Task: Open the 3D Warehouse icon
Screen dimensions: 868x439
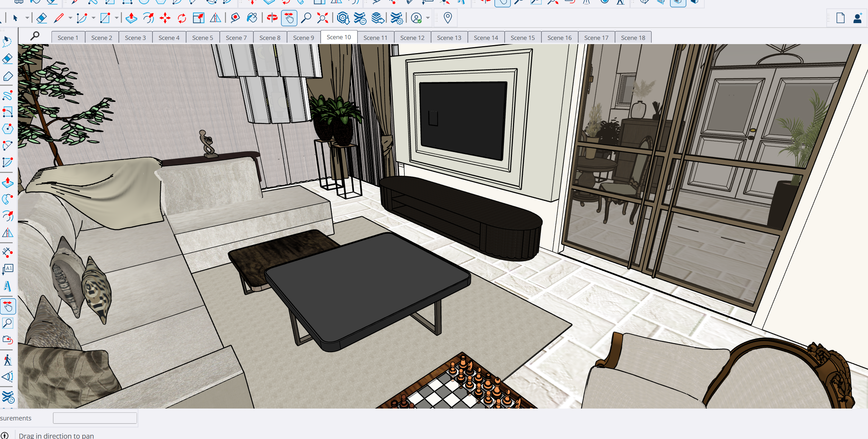Action: point(343,18)
